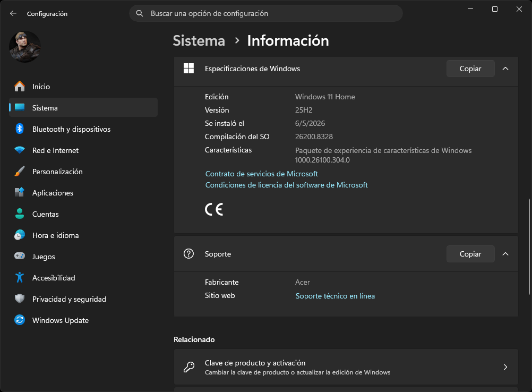Screen dimensions: 532x392
Task: Go back to Sistema via breadcrumb
Action: click(199, 41)
